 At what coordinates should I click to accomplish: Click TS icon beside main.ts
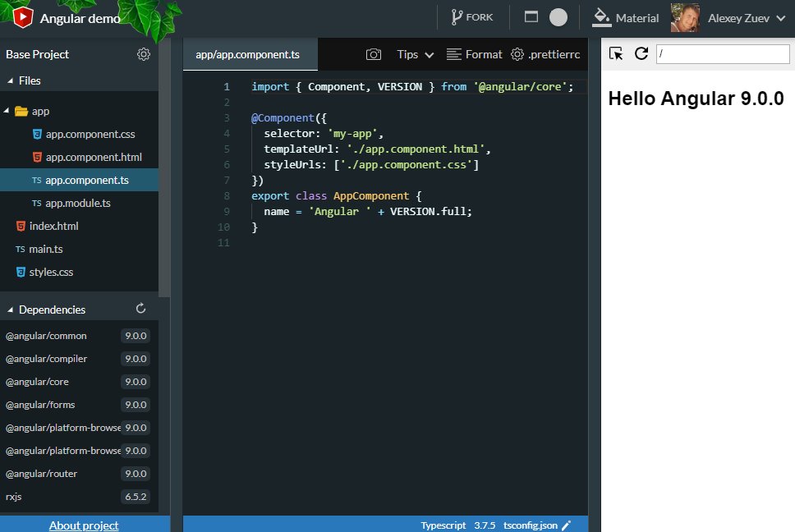21,250
